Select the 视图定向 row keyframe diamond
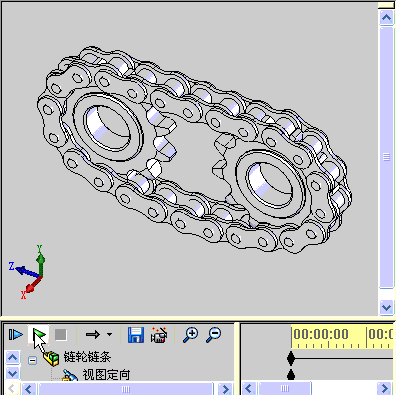Viewport: 396px width, 395px height. click(291, 375)
